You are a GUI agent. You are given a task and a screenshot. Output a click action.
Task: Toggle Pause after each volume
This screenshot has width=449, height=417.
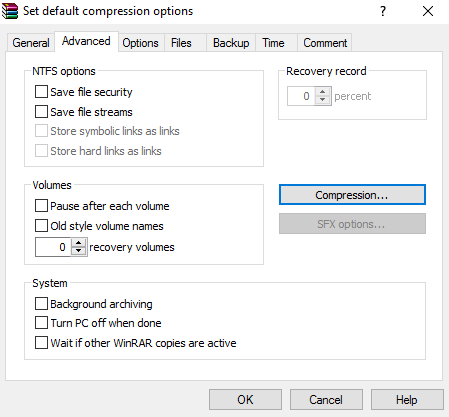point(41,206)
